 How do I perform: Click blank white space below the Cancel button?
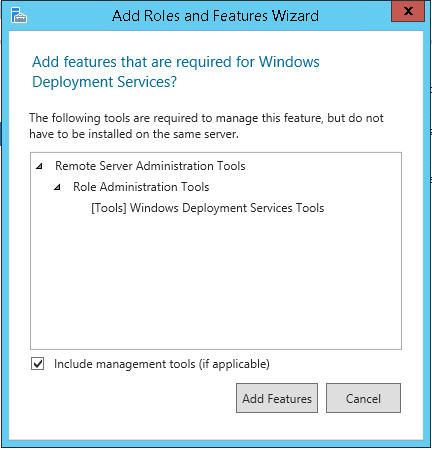point(363,427)
